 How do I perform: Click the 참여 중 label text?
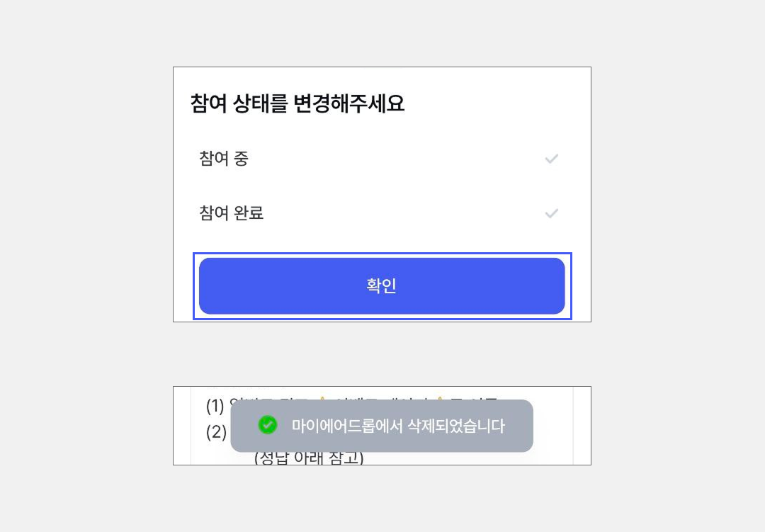224,159
